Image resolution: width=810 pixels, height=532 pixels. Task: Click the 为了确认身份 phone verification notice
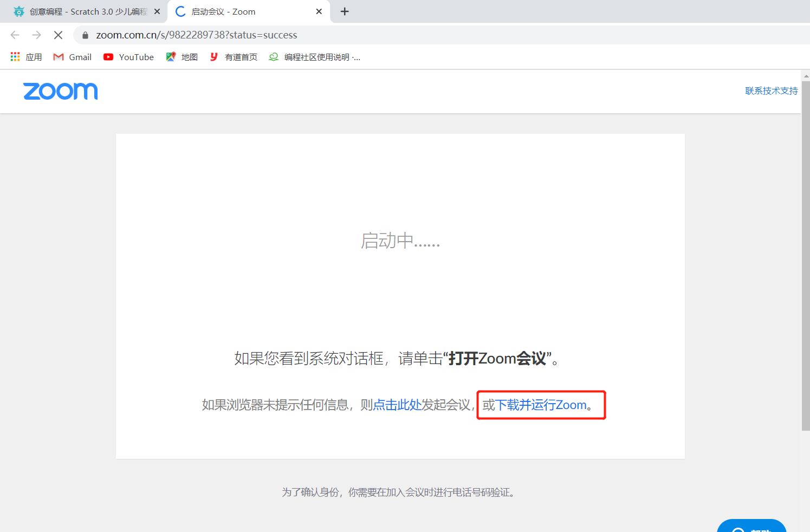400,492
